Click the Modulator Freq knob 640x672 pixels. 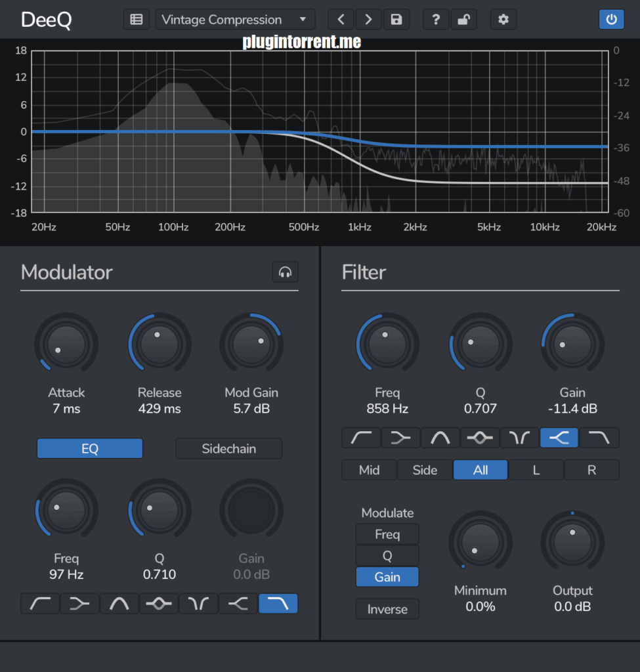(x=66, y=510)
